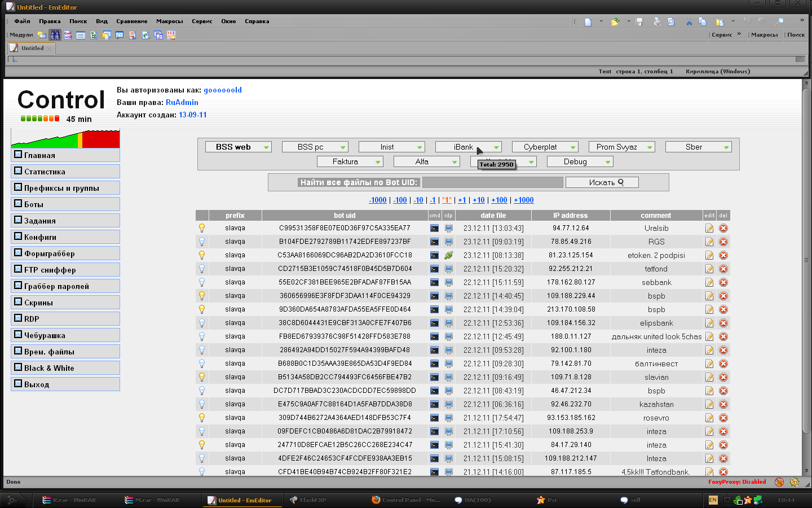This screenshot has height=508, width=812.
Task: Toggle the bulb icon in rosevro row
Action: [x=202, y=418]
